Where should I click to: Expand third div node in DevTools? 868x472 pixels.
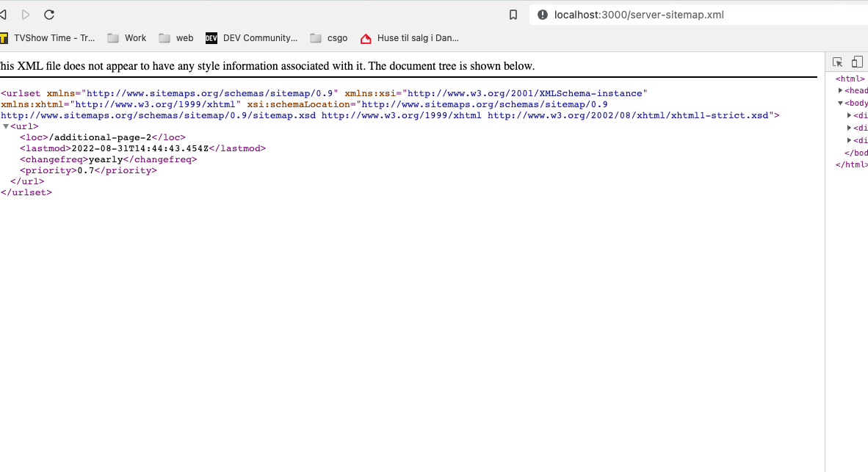(x=849, y=140)
